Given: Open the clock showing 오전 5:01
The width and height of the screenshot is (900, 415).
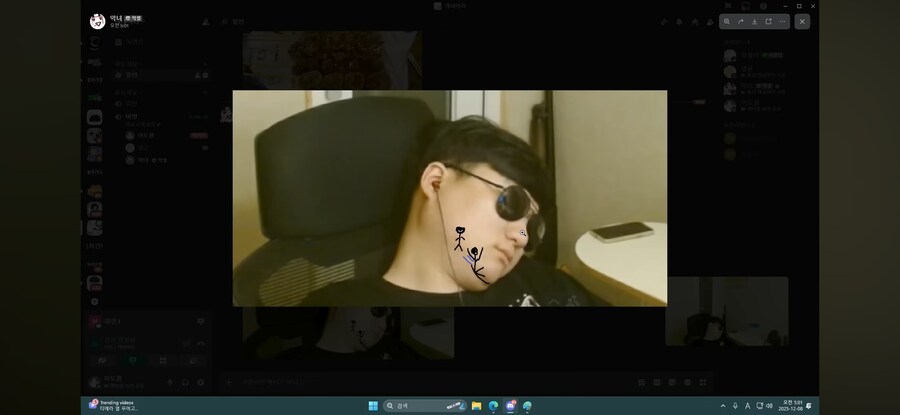Looking at the screenshot, I should (x=790, y=406).
